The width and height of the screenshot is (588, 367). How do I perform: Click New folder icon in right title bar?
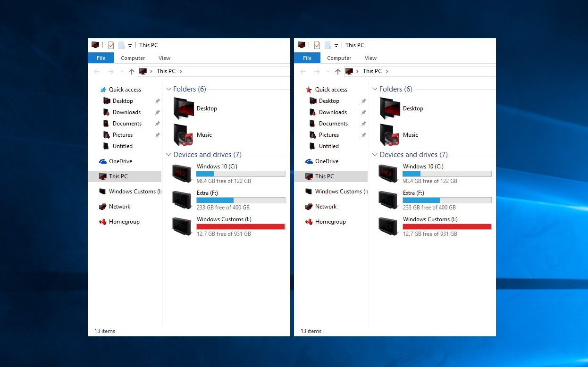[328, 45]
